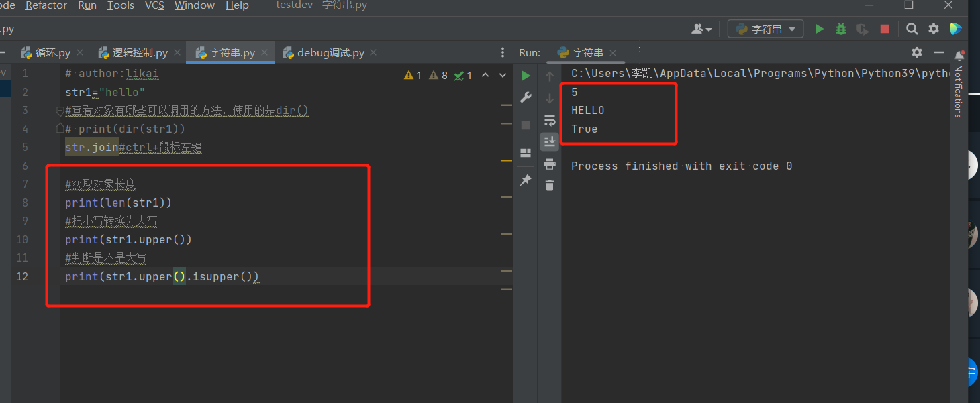Open the Run menu
This screenshot has width=980, height=403.
pyautogui.click(x=87, y=6)
